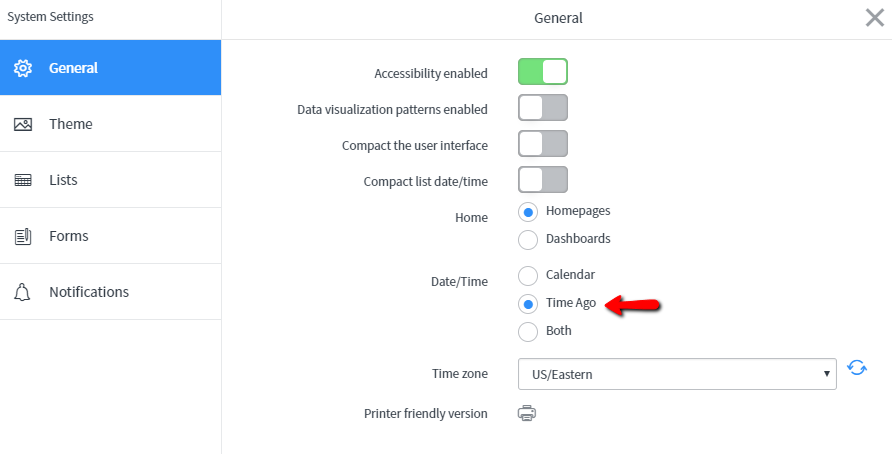Select the Dashboards radio option
The width and height of the screenshot is (892, 454).
click(x=528, y=240)
